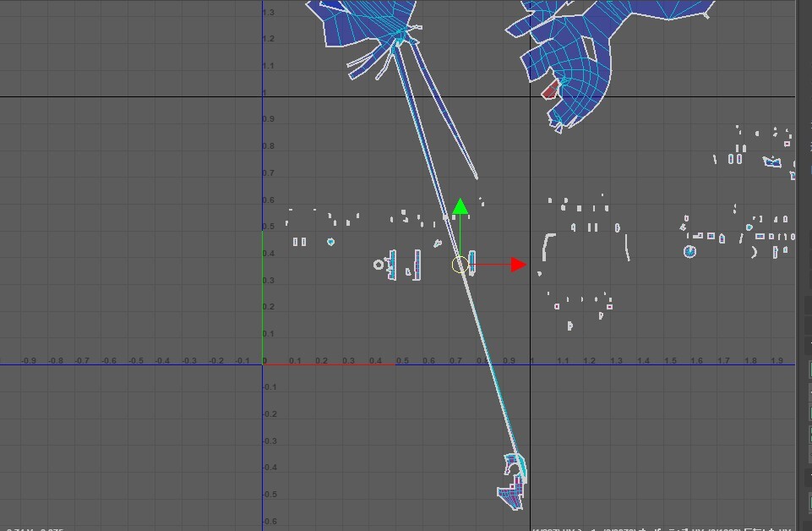The image size is (812, 531).
Task: Click the "1.5" grid axis label
Action: coord(669,360)
